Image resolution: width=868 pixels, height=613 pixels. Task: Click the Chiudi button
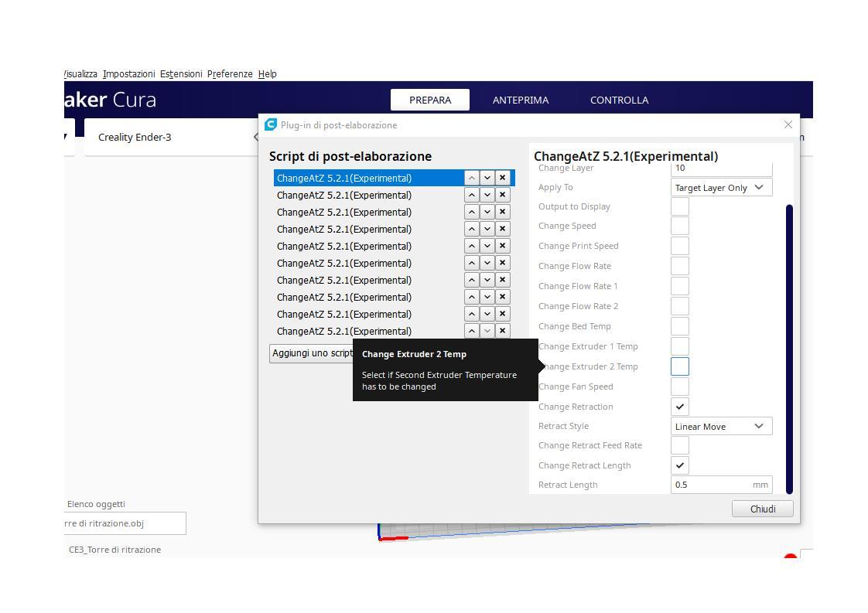coord(762,509)
